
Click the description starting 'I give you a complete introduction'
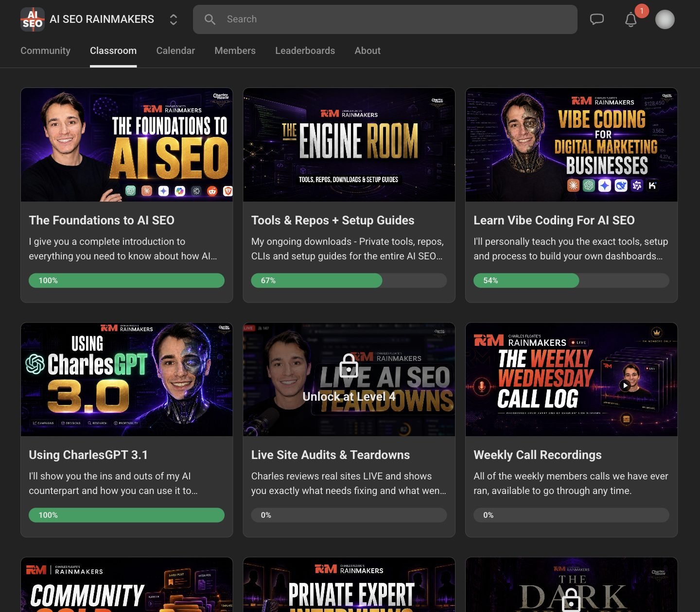[x=123, y=249]
